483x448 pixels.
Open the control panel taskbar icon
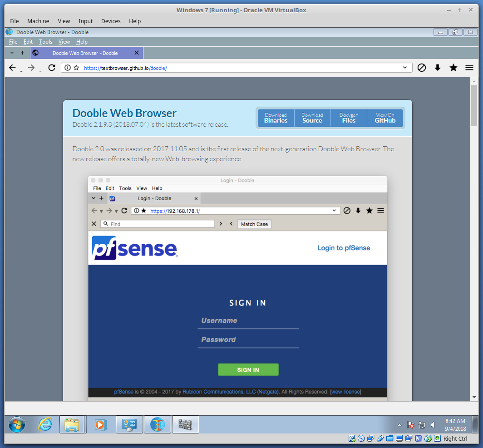[x=129, y=424]
